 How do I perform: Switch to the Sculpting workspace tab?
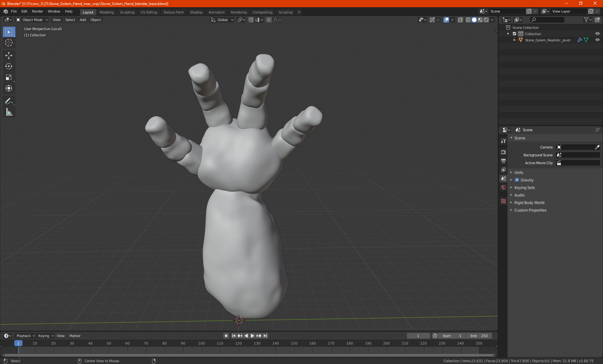coord(127,12)
